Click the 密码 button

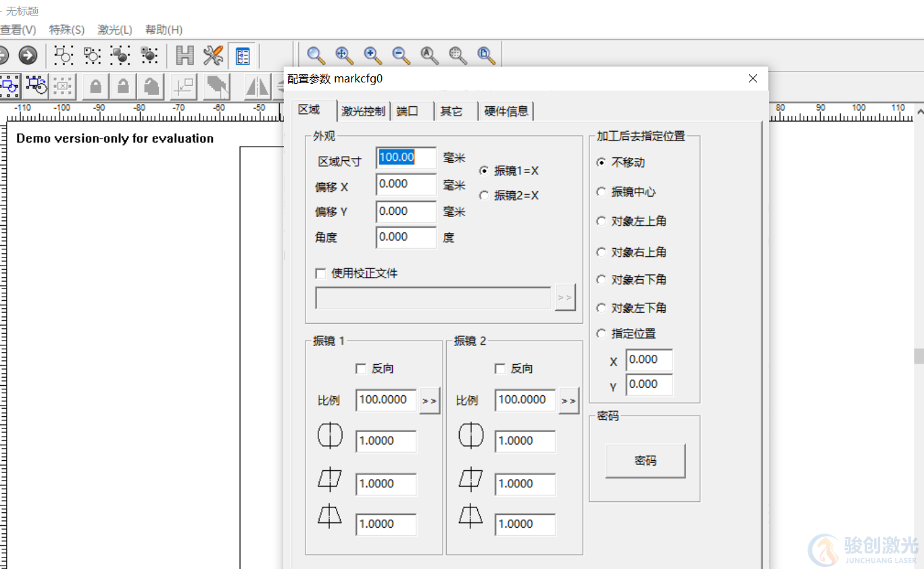[646, 461]
